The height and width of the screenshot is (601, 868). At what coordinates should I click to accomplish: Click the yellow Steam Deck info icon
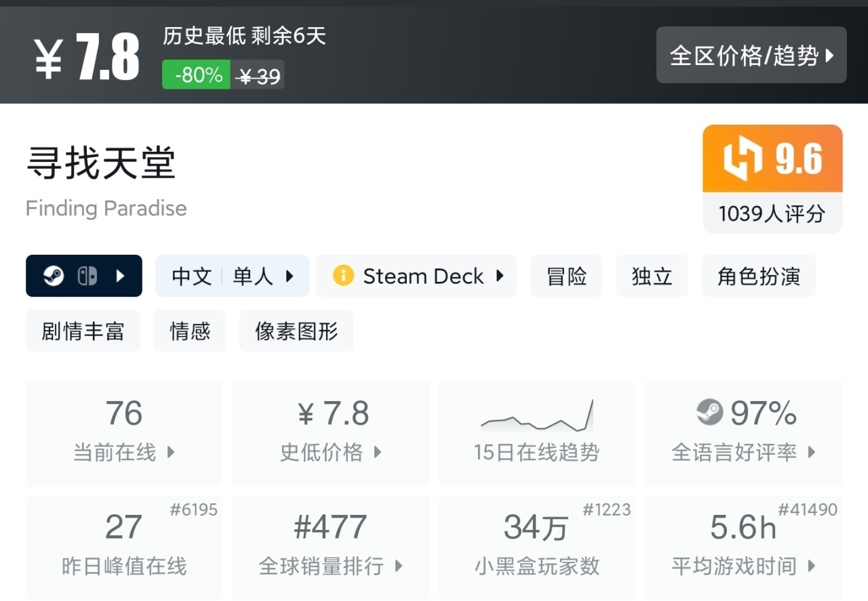(x=343, y=276)
